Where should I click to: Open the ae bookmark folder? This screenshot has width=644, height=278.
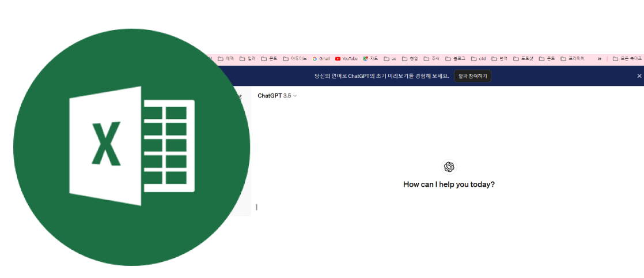coord(390,59)
